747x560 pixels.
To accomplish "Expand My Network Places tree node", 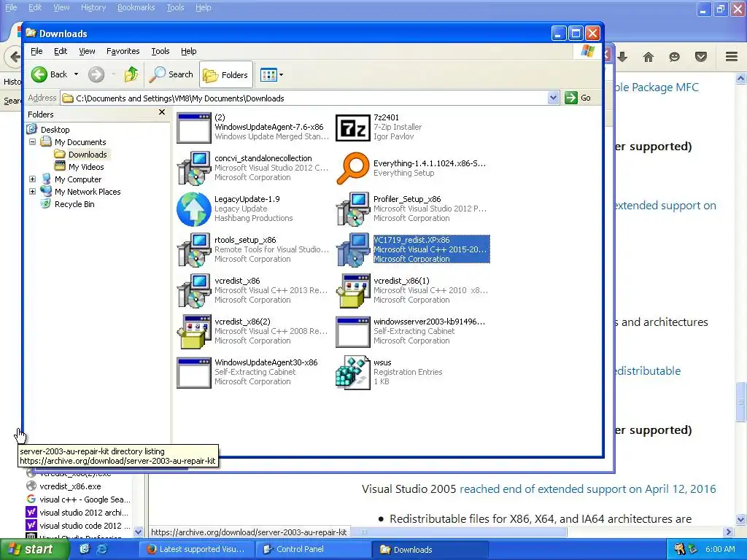I will coord(32,192).
